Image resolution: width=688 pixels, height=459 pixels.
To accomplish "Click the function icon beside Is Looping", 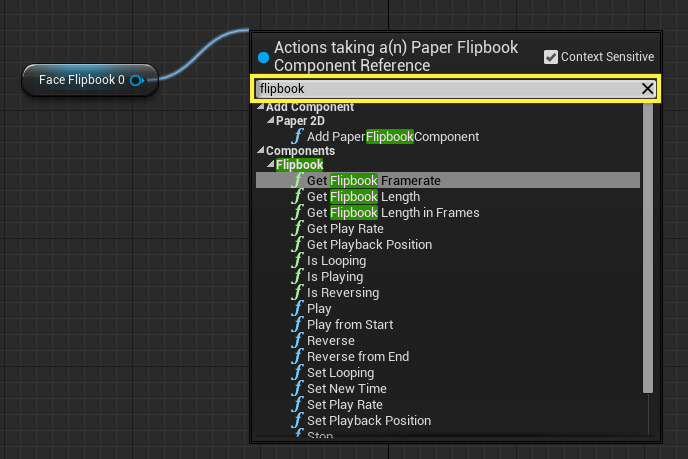I will point(297,261).
